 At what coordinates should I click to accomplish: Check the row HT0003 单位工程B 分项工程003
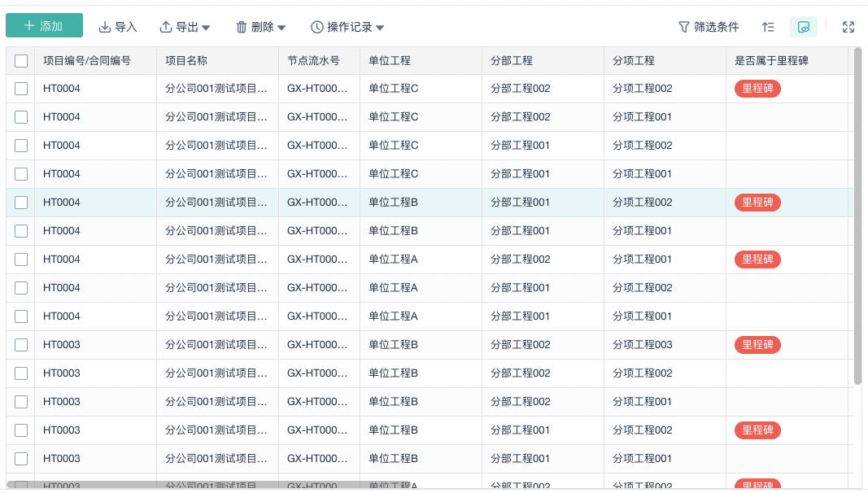[x=21, y=345]
